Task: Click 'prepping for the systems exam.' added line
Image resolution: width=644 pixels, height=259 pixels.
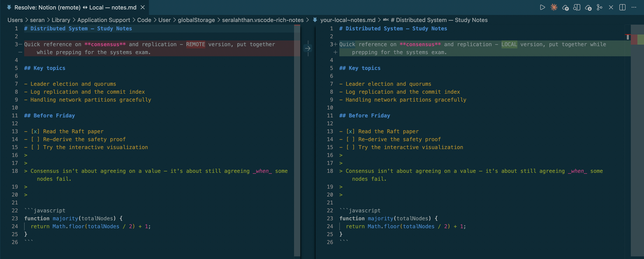Action: coord(399,52)
